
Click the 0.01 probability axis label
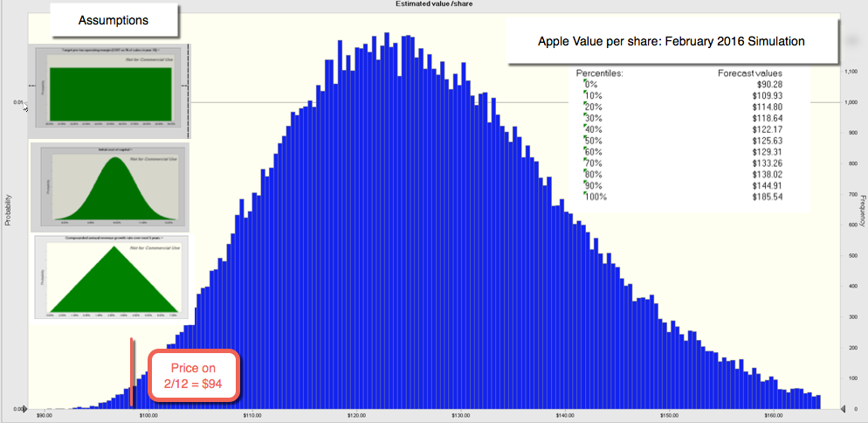point(18,102)
